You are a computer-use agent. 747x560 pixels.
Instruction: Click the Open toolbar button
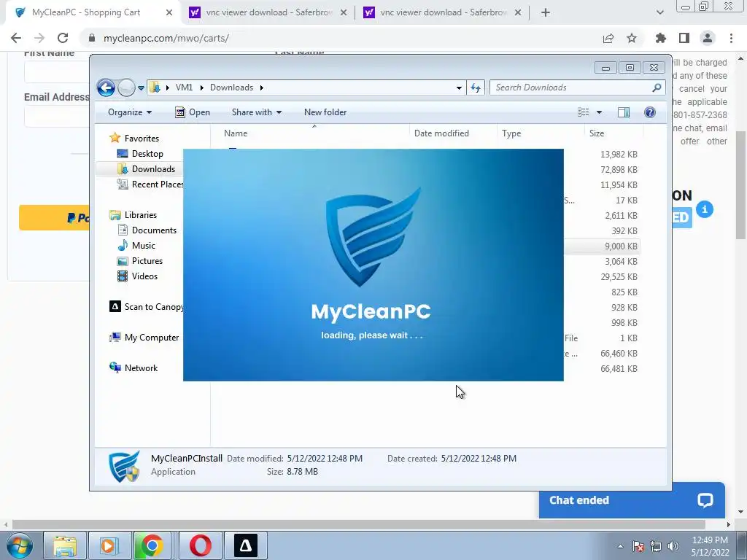(193, 112)
